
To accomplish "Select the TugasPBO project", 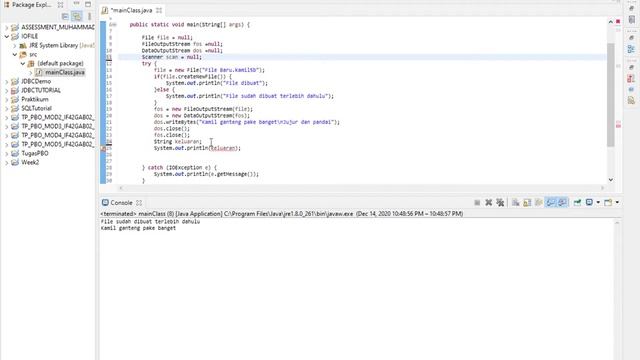I will click(35, 153).
